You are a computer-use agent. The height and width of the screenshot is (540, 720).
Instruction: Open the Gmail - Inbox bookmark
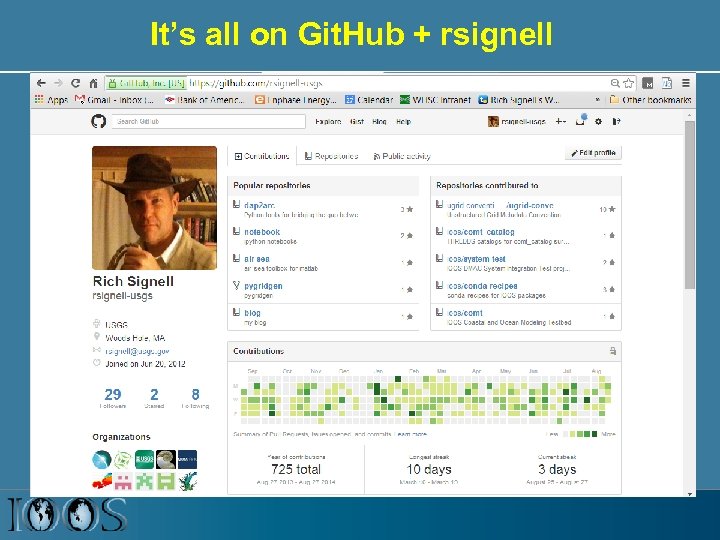[114, 100]
